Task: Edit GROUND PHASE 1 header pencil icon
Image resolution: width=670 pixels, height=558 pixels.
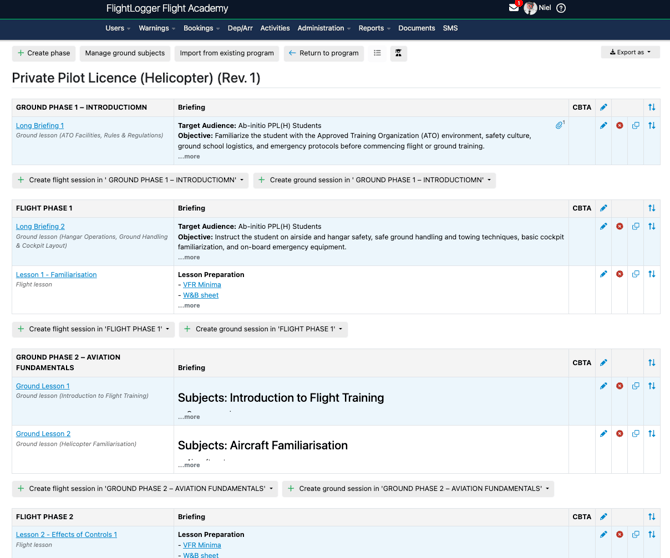Action: click(x=603, y=107)
